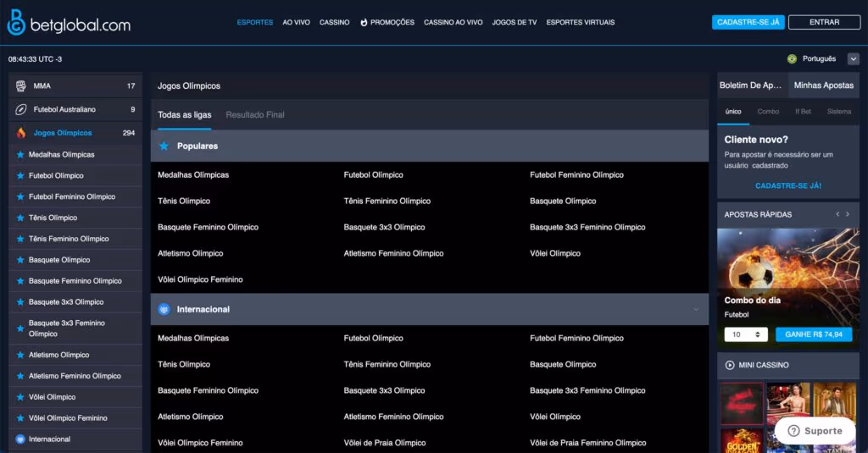Open the combo stake amount selector
868x453 pixels.
(x=746, y=334)
